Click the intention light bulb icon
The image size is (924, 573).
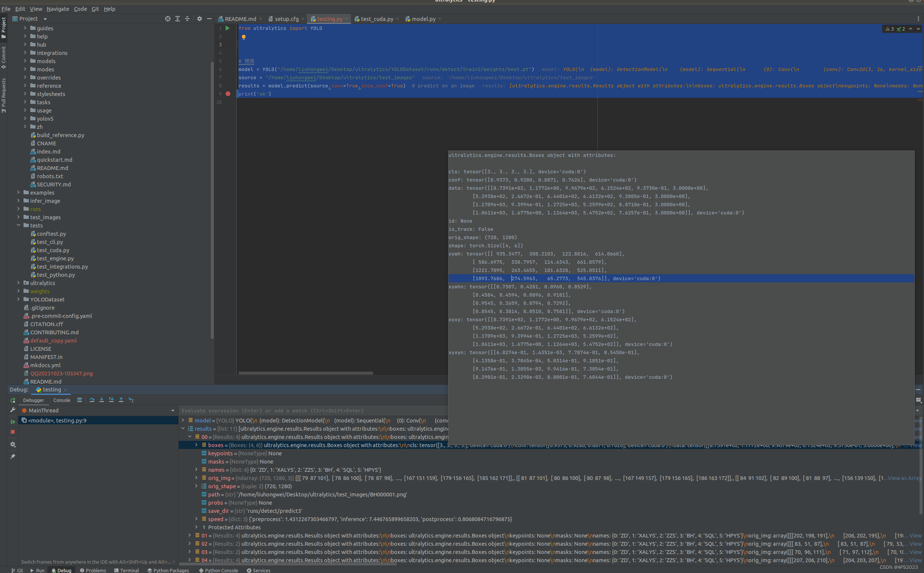(x=243, y=37)
